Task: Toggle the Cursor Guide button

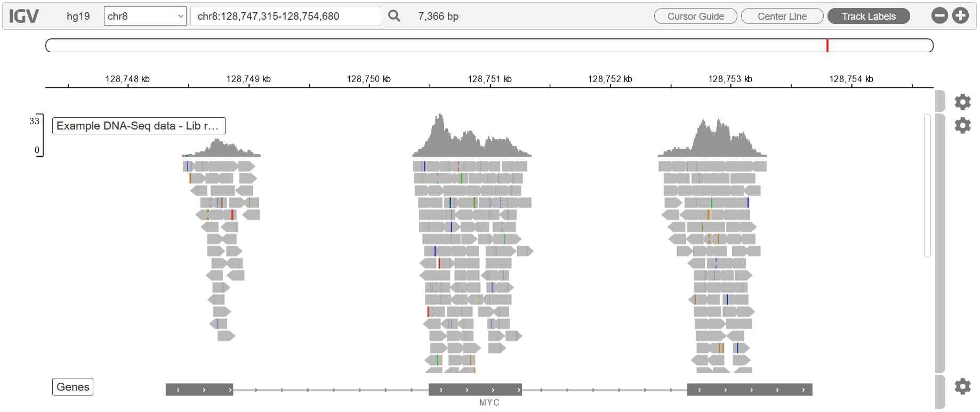Action: [696, 16]
